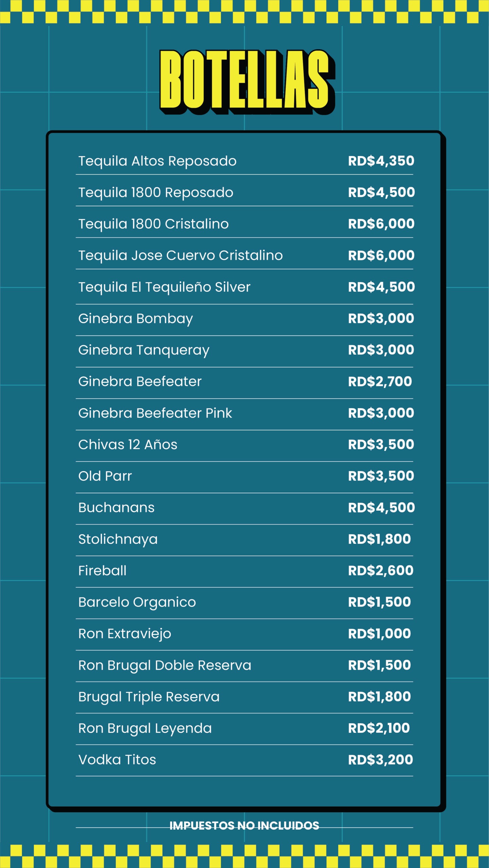Click the Ginebra Beefeater price RD$2,700

point(380,381)
